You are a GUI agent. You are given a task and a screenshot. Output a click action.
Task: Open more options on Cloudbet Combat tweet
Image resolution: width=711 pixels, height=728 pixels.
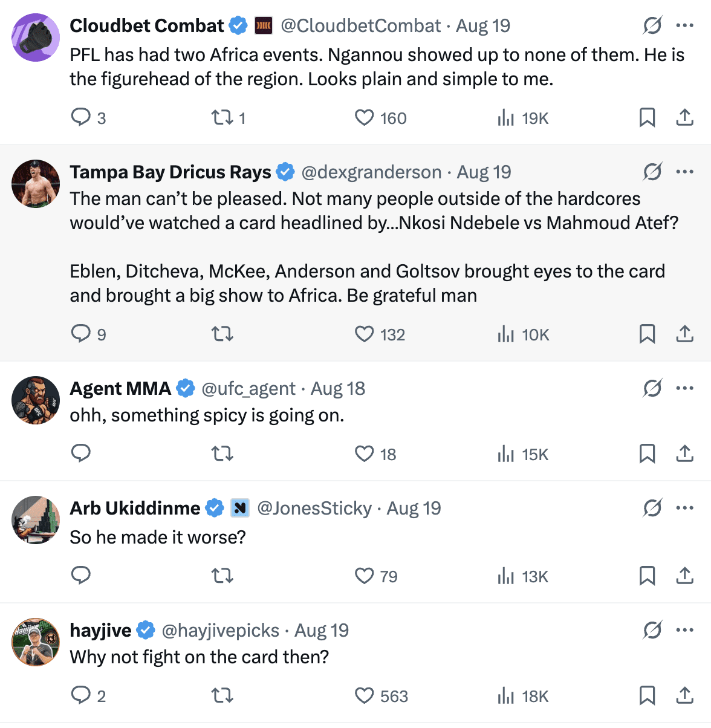684,26
